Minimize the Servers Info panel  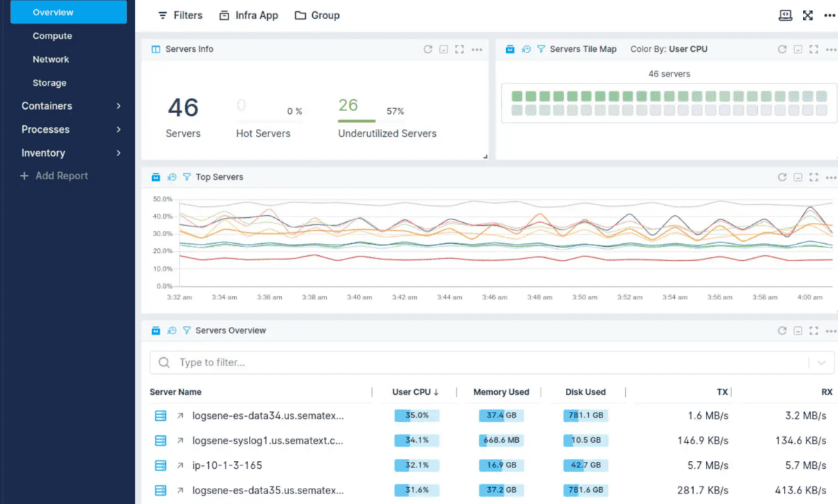[x=444, y=49]
